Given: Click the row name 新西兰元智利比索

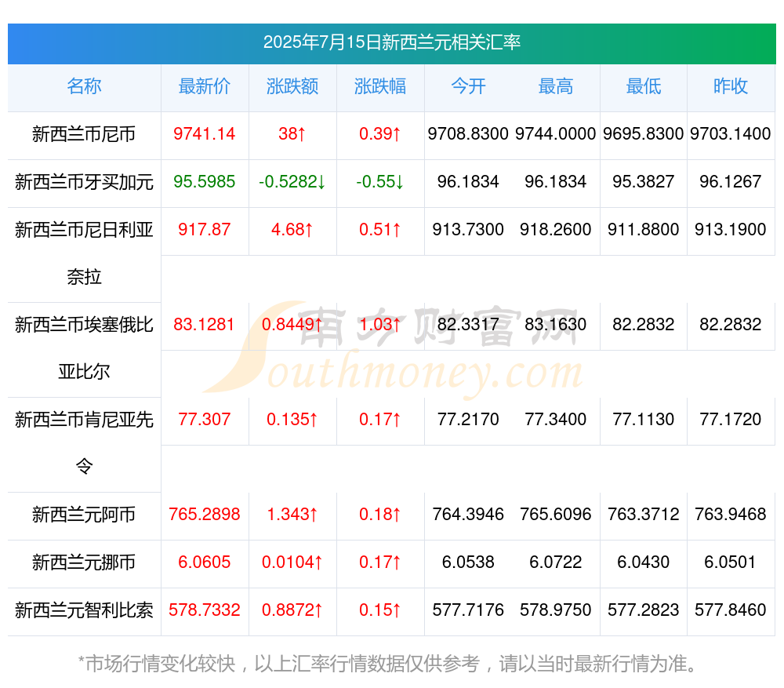Looking at the screenshot, I should point(84,610).
